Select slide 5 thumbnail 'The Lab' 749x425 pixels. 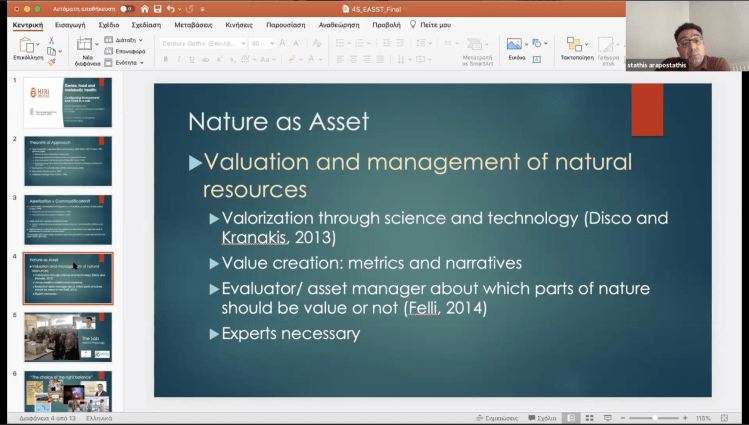click(68, 336)
